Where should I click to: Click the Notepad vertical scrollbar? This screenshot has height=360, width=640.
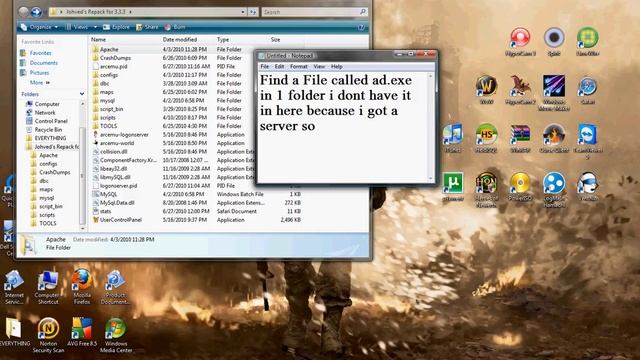point(431,127)
